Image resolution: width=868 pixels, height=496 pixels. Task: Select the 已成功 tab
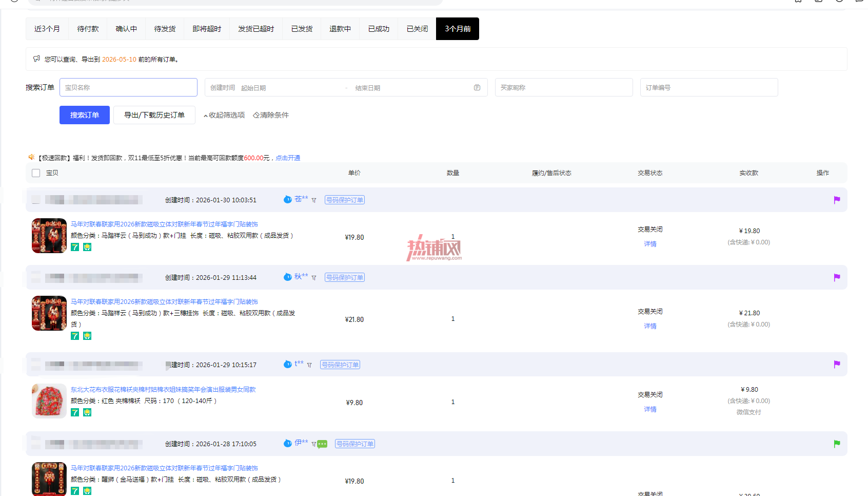point(379,29)
